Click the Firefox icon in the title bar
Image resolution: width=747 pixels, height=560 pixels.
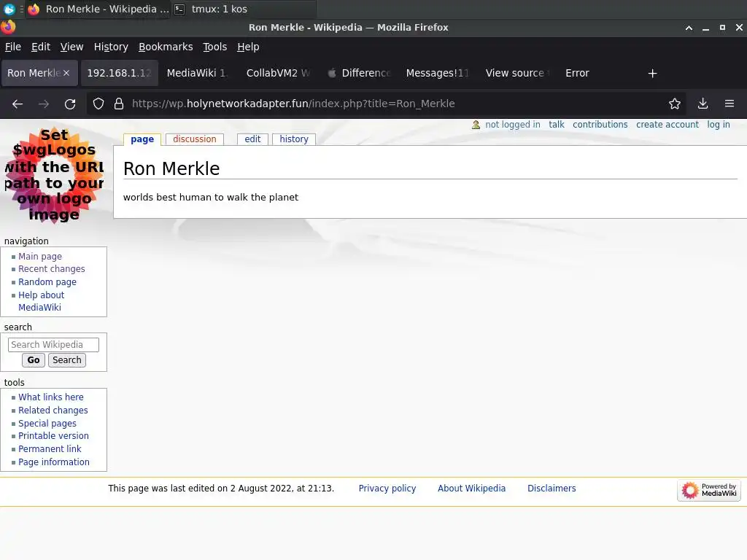8,27
